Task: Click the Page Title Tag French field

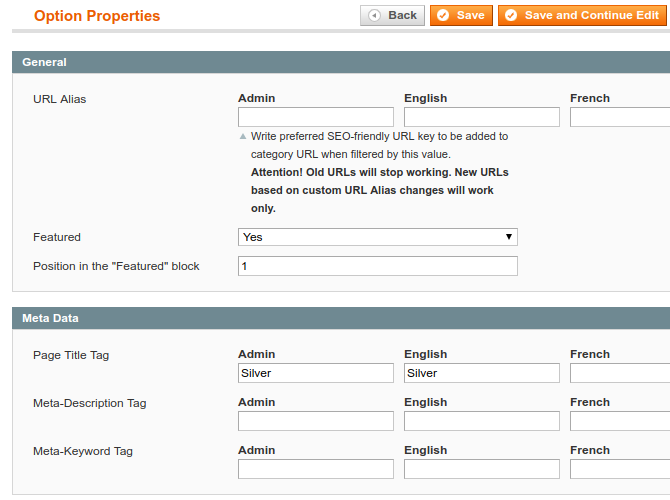Action: [620, 373]
